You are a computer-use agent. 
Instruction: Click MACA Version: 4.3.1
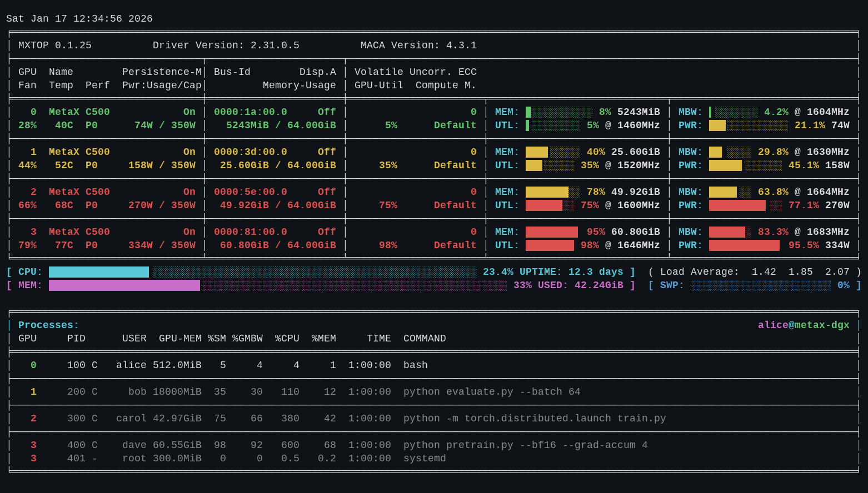pos(418,46)
